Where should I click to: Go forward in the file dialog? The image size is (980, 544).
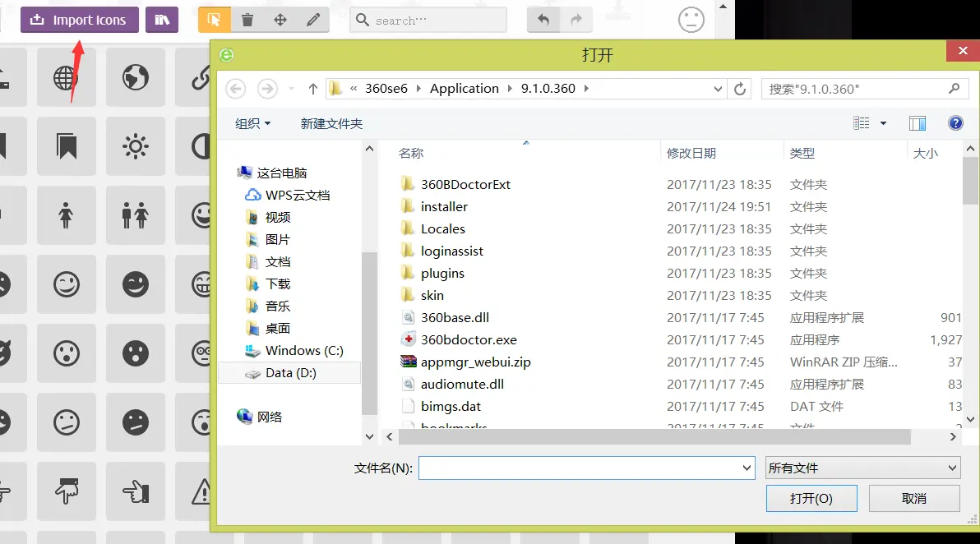coord(267,89)
